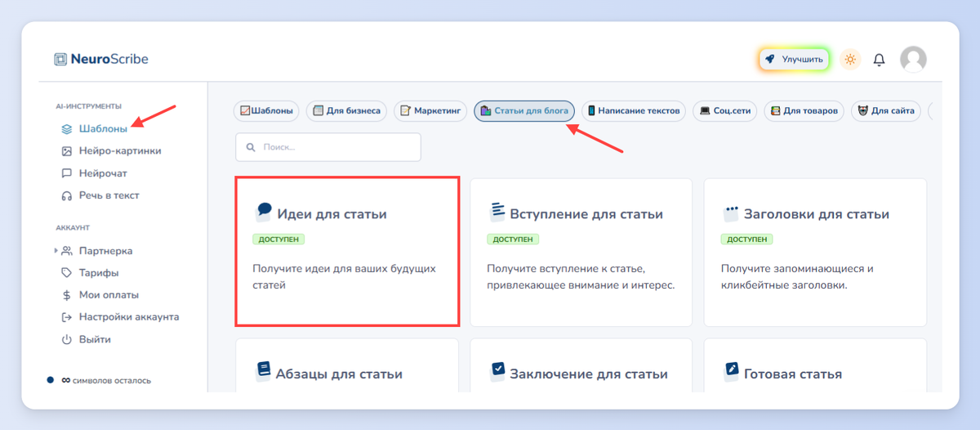Screen dimensions: 980x430
Task: Select the Соц.сети category tab
Action: [x=725, y=110]
